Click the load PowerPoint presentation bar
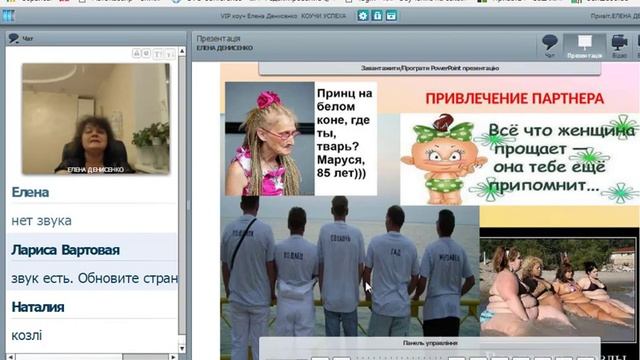 pos(430,68)
